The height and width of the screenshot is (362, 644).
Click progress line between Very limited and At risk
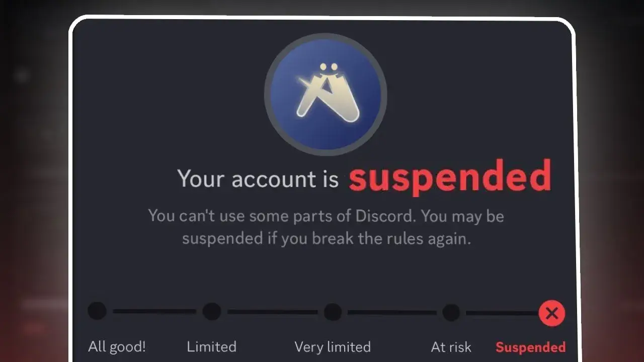tap(392, 312)
